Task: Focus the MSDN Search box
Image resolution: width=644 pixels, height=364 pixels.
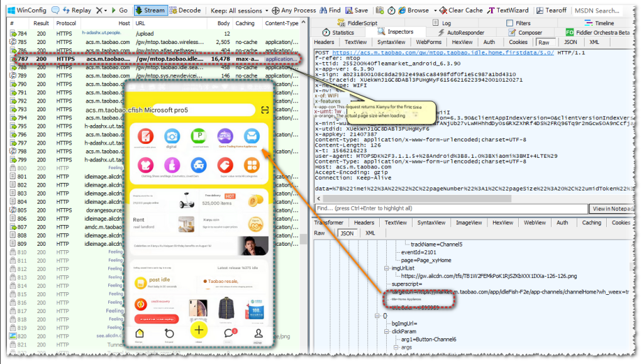Action: pos(598,11)
